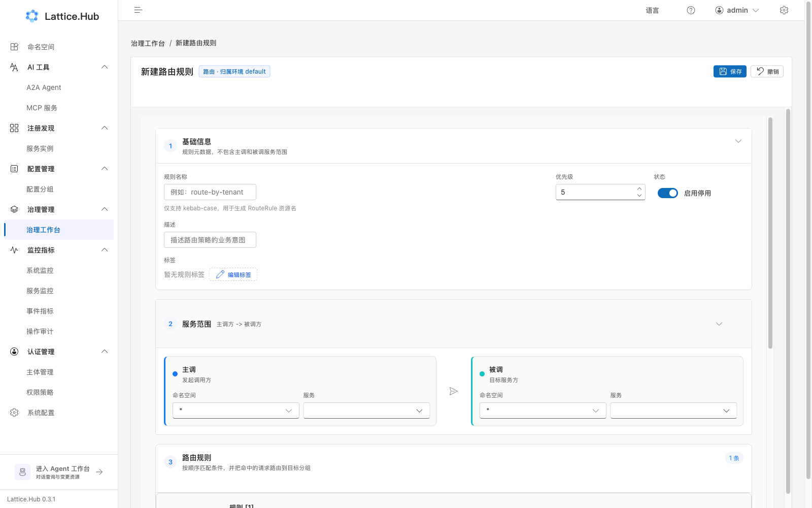The width and height of the screenshot is (812, 508).
Task: Click the 监控指标 pulse icon
Action: point(14,250)
